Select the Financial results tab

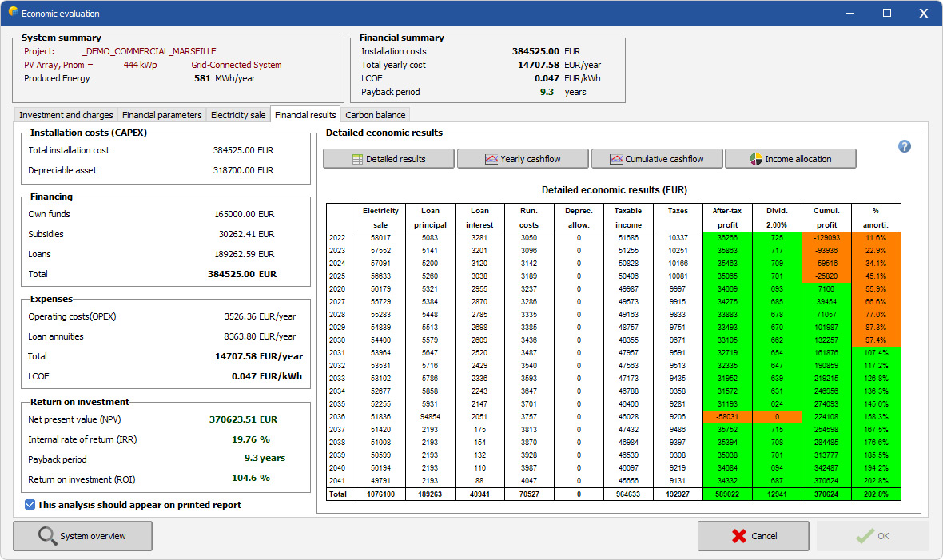pos(305,114)
